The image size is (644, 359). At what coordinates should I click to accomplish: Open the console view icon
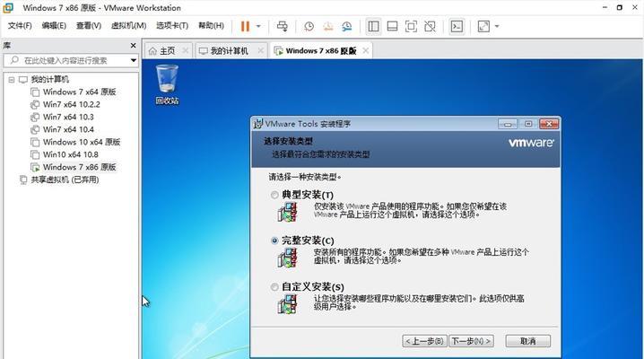457,26
